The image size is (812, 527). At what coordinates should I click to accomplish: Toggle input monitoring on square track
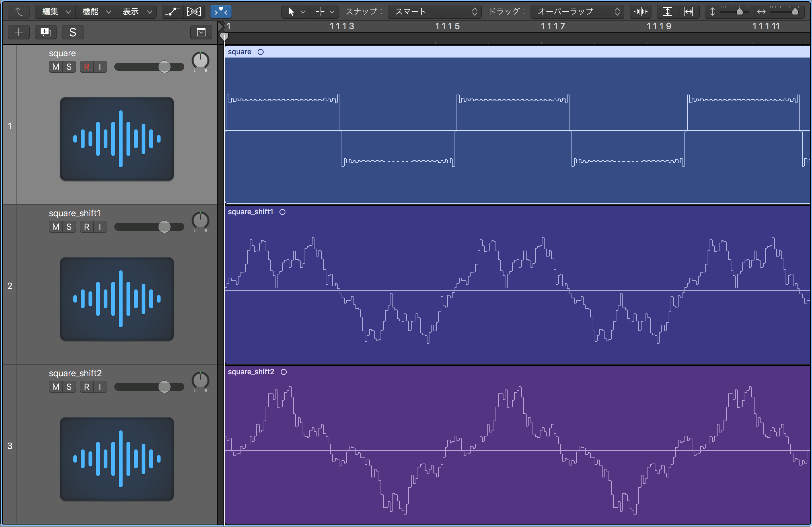tap(100, 66)
